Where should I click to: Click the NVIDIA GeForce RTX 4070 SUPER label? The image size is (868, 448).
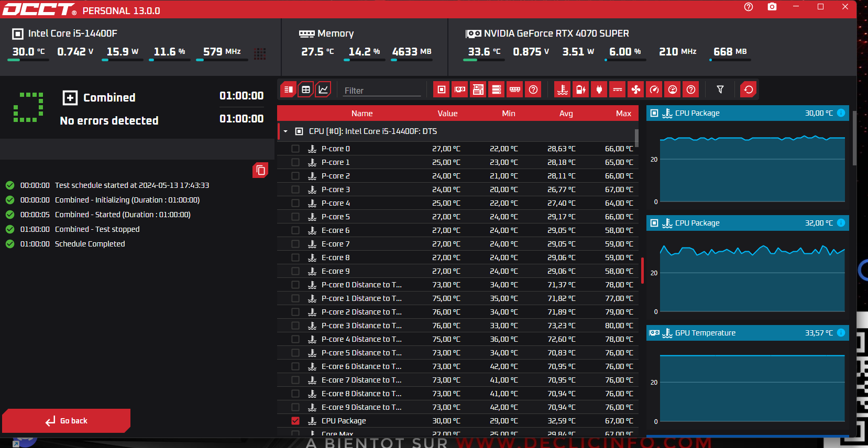click(x=556, y=33)
